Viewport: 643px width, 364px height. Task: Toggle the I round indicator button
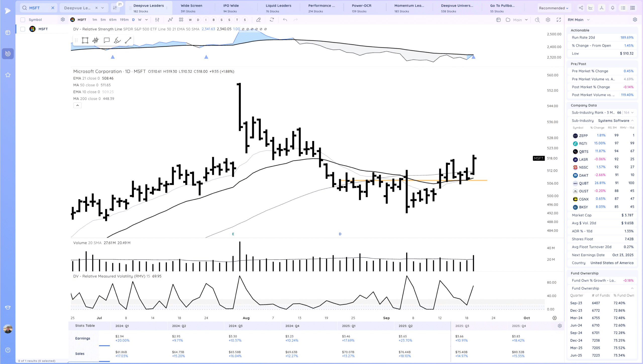tap(206, 20)
